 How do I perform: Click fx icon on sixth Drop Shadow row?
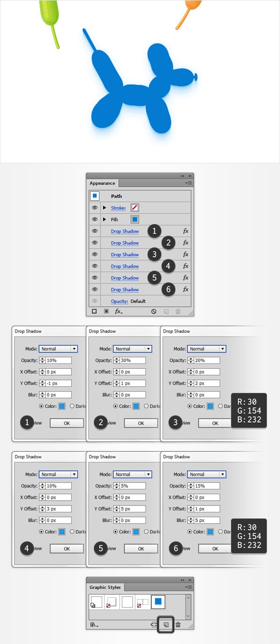tap(186, 289)
